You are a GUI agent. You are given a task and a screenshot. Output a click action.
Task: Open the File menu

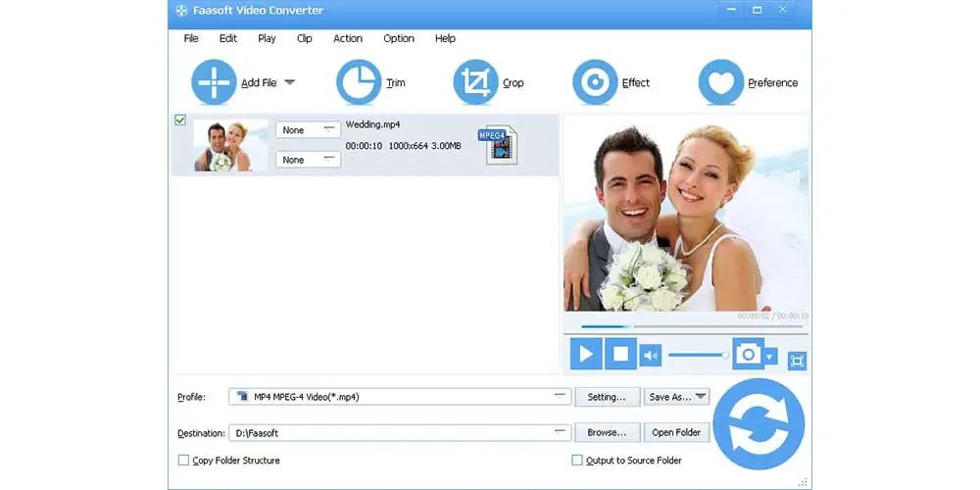point(191,38)
